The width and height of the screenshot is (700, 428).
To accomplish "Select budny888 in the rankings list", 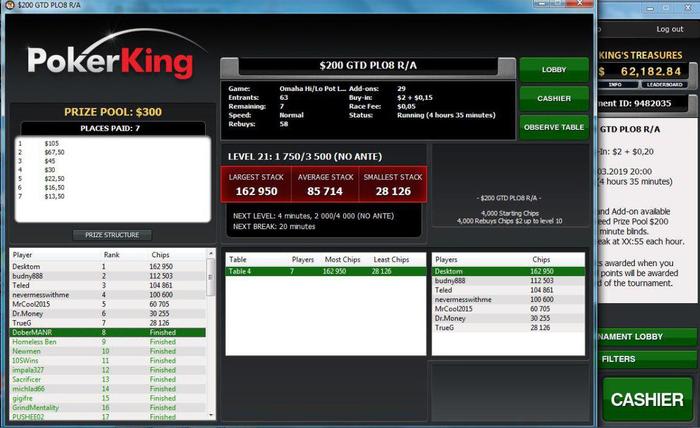I will coord(108,276).
